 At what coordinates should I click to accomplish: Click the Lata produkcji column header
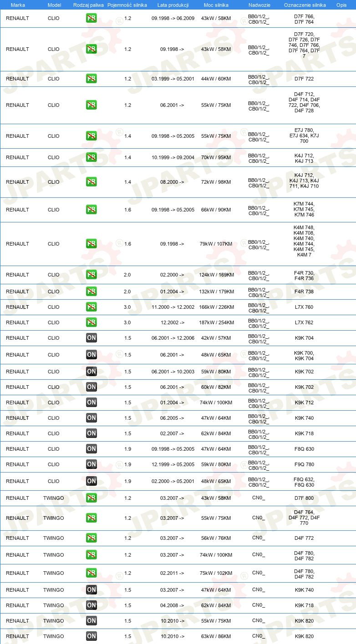[173, 5]
